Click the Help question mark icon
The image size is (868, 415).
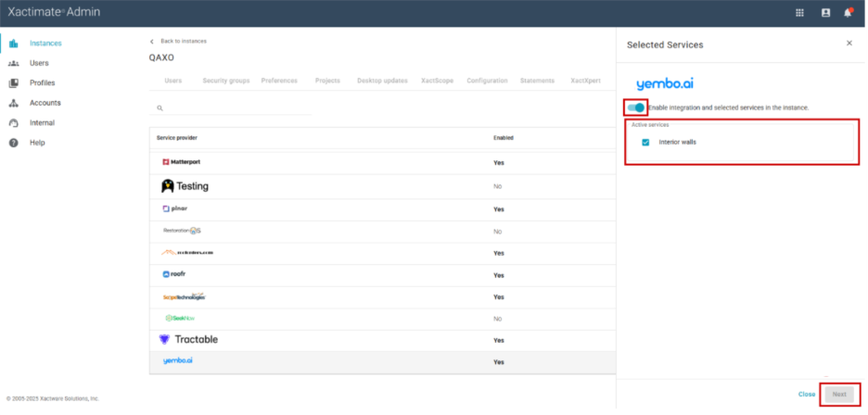(x=14, y=143)
